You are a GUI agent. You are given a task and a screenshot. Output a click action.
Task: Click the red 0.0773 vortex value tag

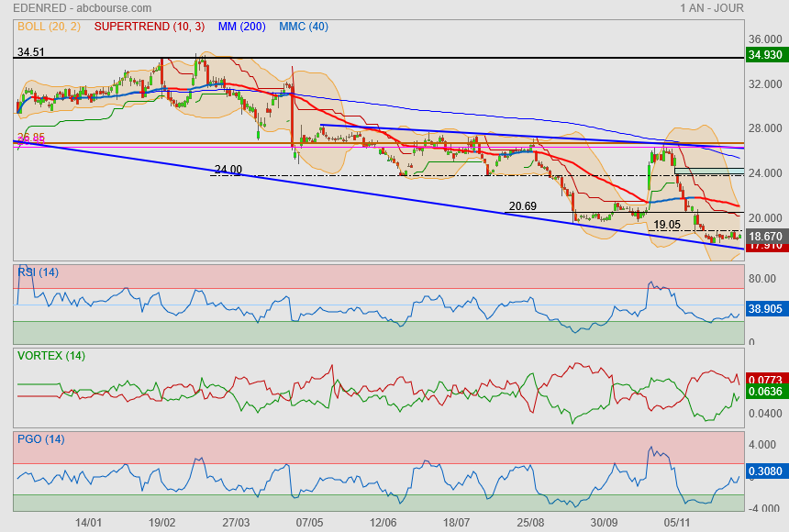coord(764,379)
